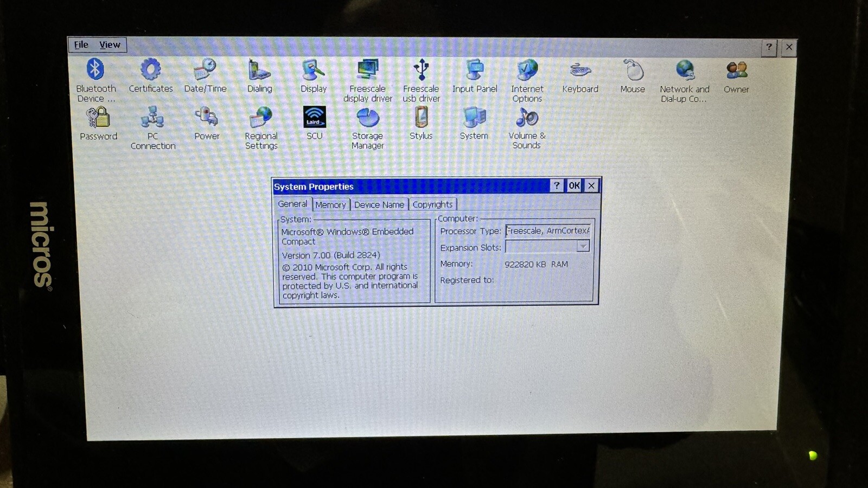The width and height of the screenshot is (868, 488).
Task: Open the Laird SCU applet
Action: click(x=314, y=123)
